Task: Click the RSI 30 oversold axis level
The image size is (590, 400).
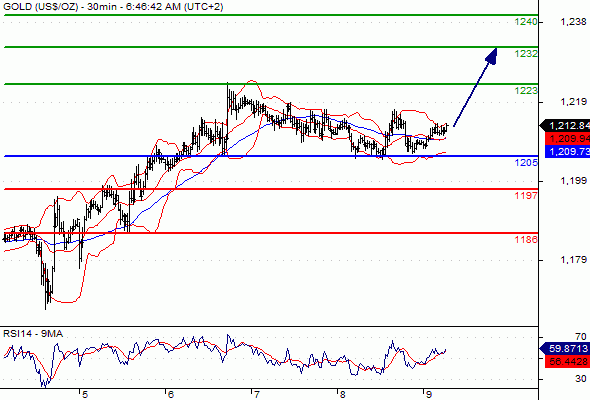Action: point(581,379)
